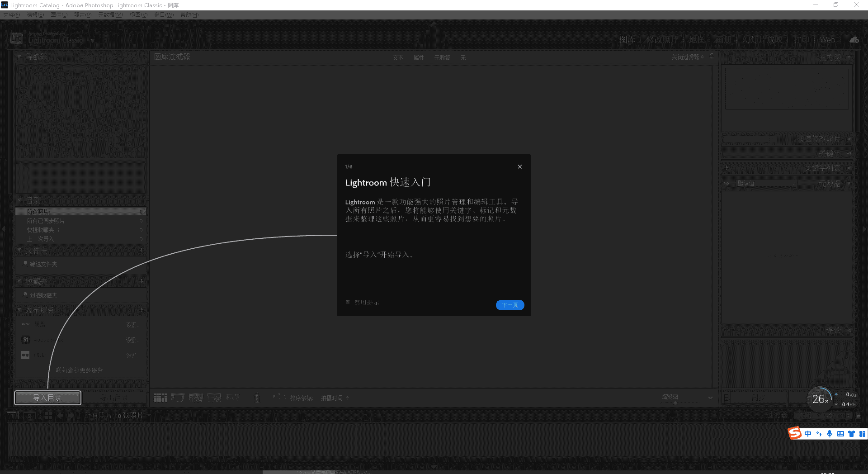The width and height of the screenshot is (868, 474).
Task: Select the Compare view icon
Action: click(196, 398)
